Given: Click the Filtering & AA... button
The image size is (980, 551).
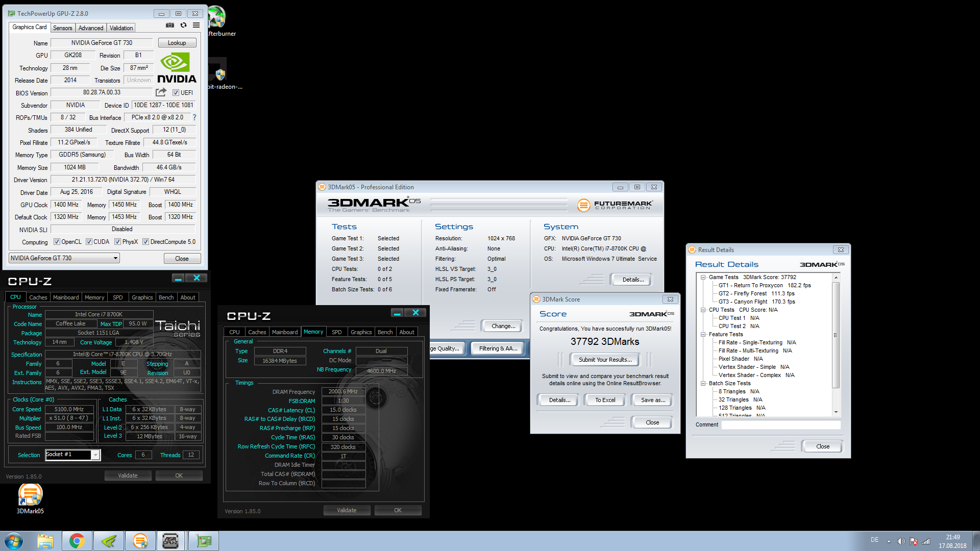Looking at the screenshot, I should pyautogui.click(x=498, y=348).
